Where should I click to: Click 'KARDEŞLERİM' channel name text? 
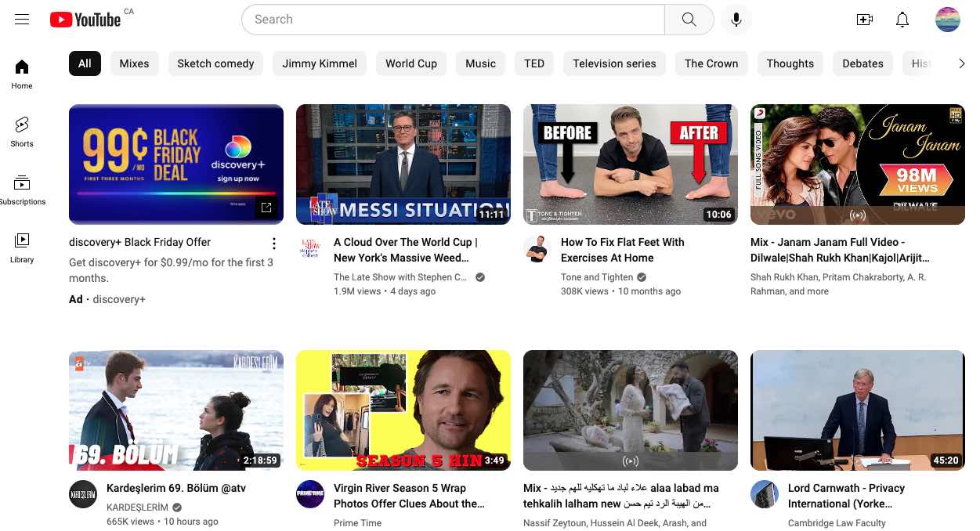(137, 508)
